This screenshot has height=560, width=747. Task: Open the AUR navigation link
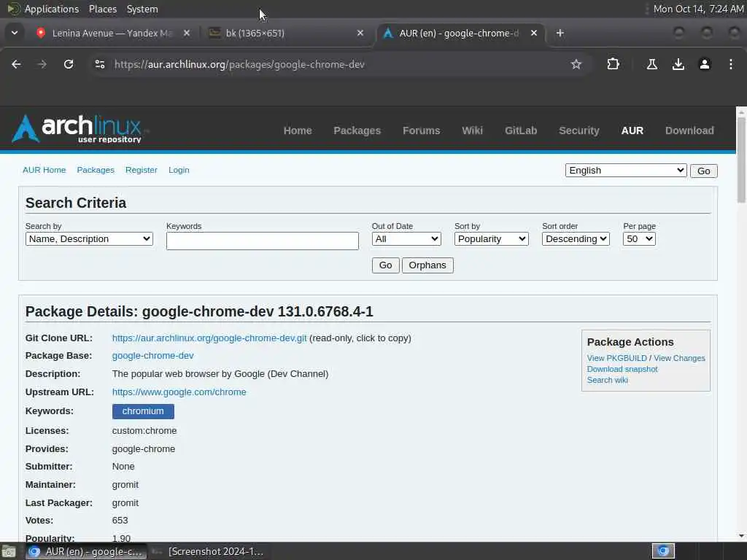[632, 131]
